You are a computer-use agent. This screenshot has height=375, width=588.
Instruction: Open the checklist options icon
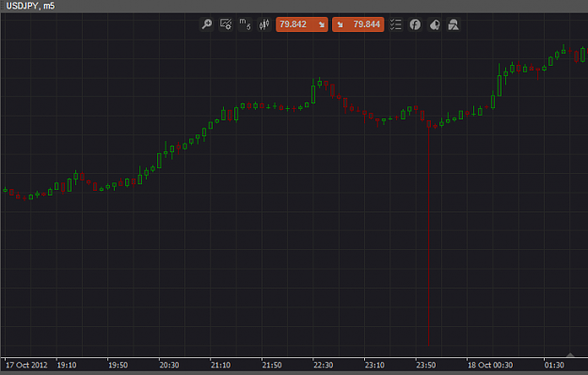click(x=396, y=24)
